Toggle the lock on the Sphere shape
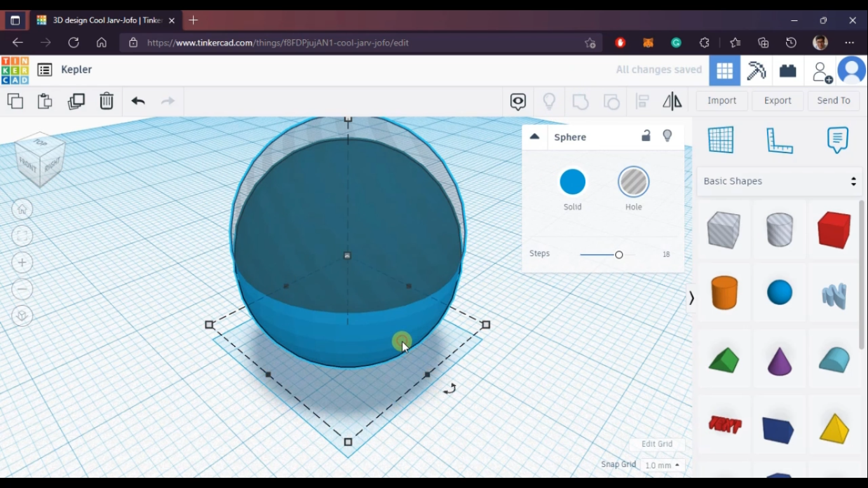868x488 pixels. [646, 136]
